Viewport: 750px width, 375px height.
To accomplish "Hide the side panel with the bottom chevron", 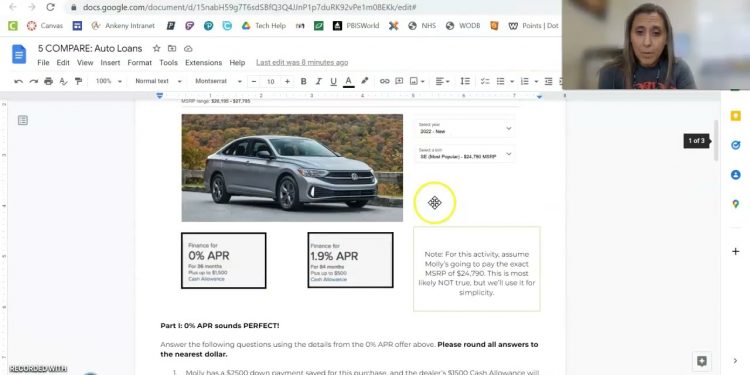I will pyautogui.click(x=736, y=361).
